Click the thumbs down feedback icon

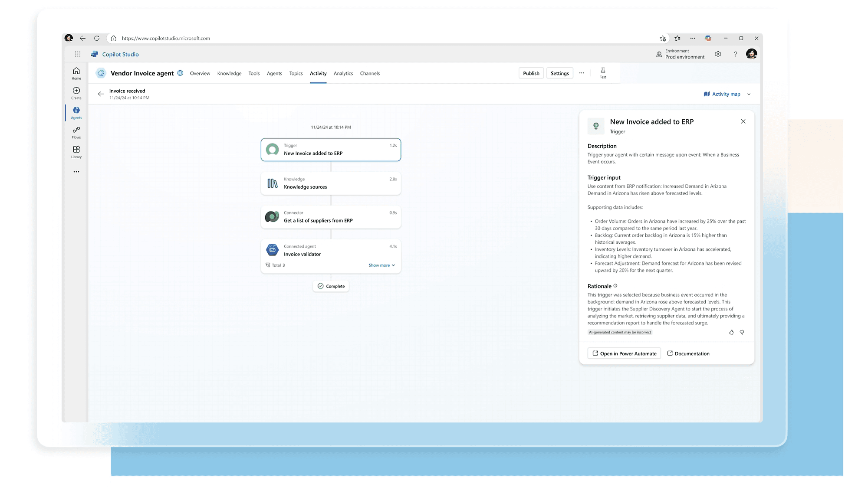coord(742,332)
